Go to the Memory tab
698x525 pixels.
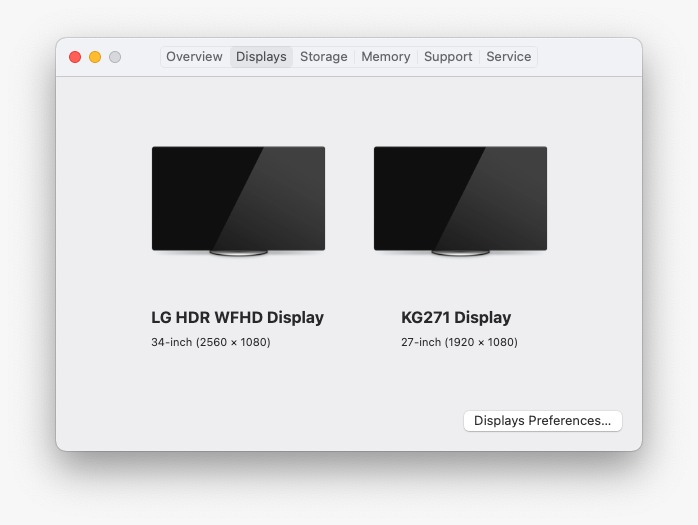[x=386, y=57]
